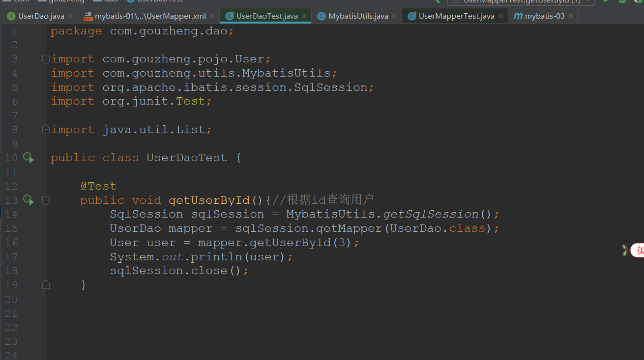Image resolution: width=644 pixels, height=360 pixels.
Task: Click UserDao.class argument in line 15
Action: point(438,228)
